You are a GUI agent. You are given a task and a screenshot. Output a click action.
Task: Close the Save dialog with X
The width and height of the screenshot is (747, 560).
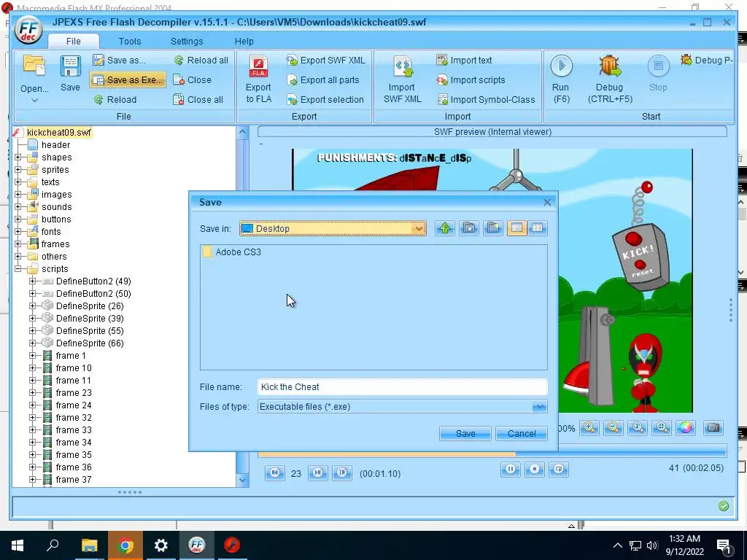pyautogui.click(x=547, y=203)
